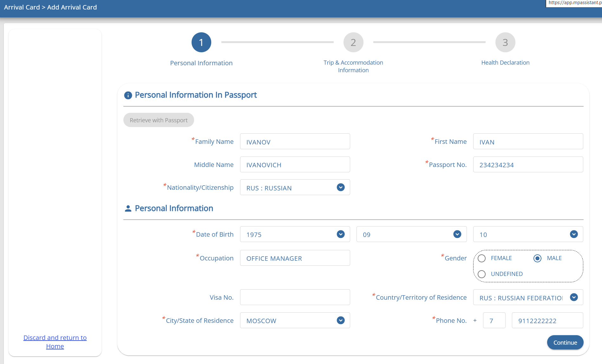Click the Retrieve with Passport button
Screen dimensions: 602x364
tap(159, 120)
